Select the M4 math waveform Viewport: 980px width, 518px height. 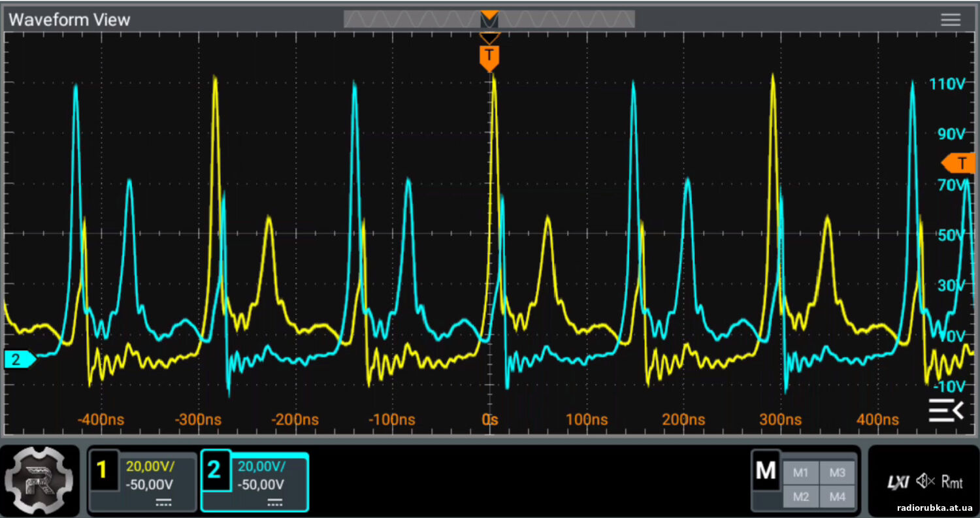[837, 497]
